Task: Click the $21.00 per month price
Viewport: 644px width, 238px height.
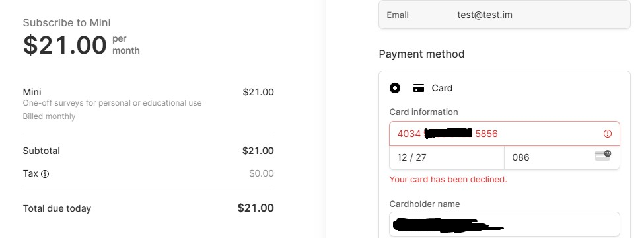Action: pyautogui.click(x=81, y=45)
